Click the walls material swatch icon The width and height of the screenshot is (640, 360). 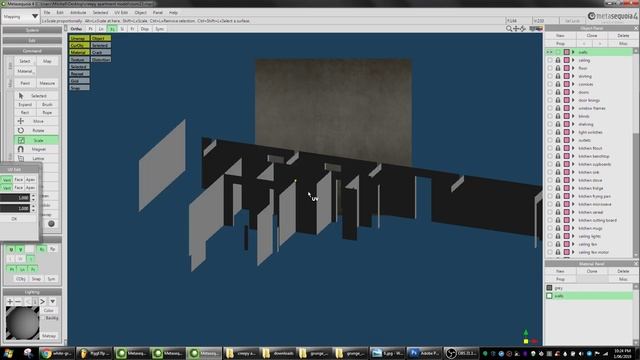[549, 296]
